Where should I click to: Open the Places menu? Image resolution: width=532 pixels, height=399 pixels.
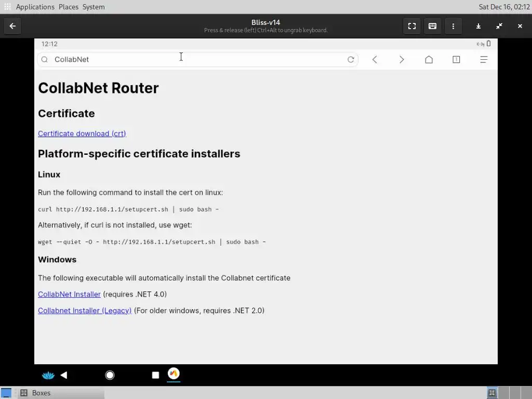point(69,7)
